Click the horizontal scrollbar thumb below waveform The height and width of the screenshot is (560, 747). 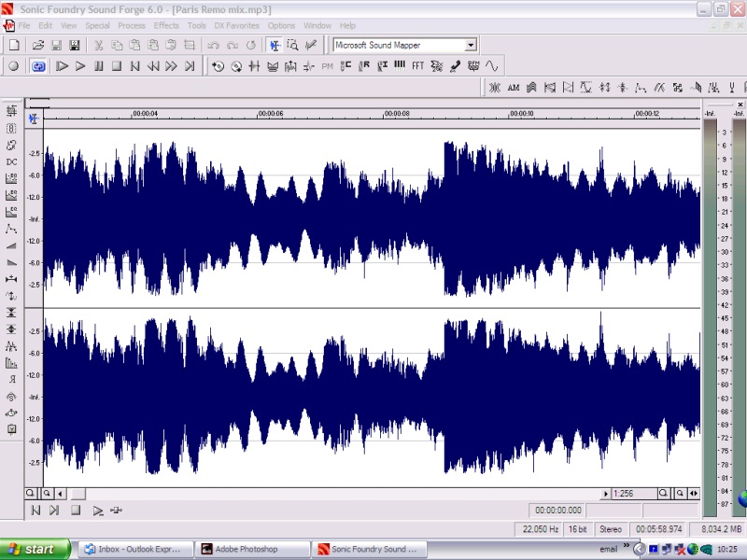coord(78,493)
